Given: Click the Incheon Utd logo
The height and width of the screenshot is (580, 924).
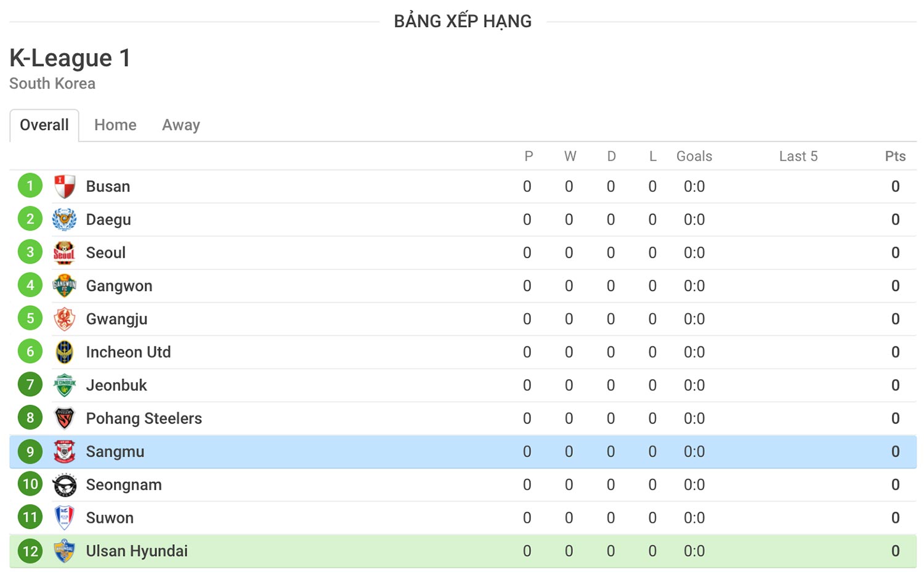Looking at the screenshot, I should click(65, 352).
